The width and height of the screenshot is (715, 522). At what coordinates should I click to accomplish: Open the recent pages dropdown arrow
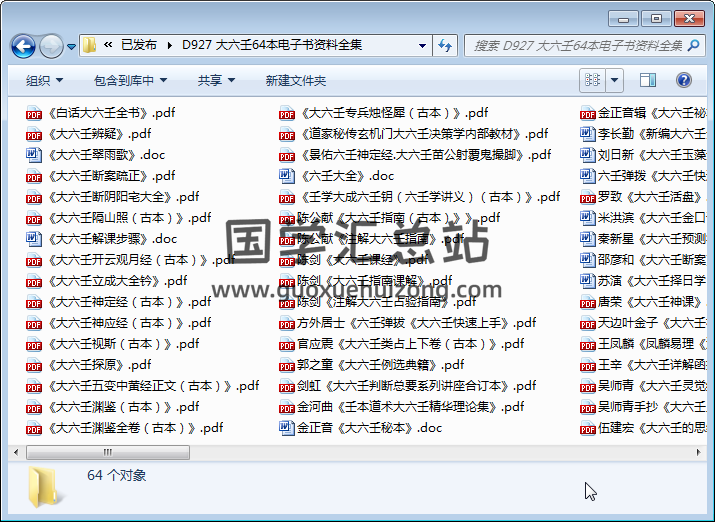[71, 46]
